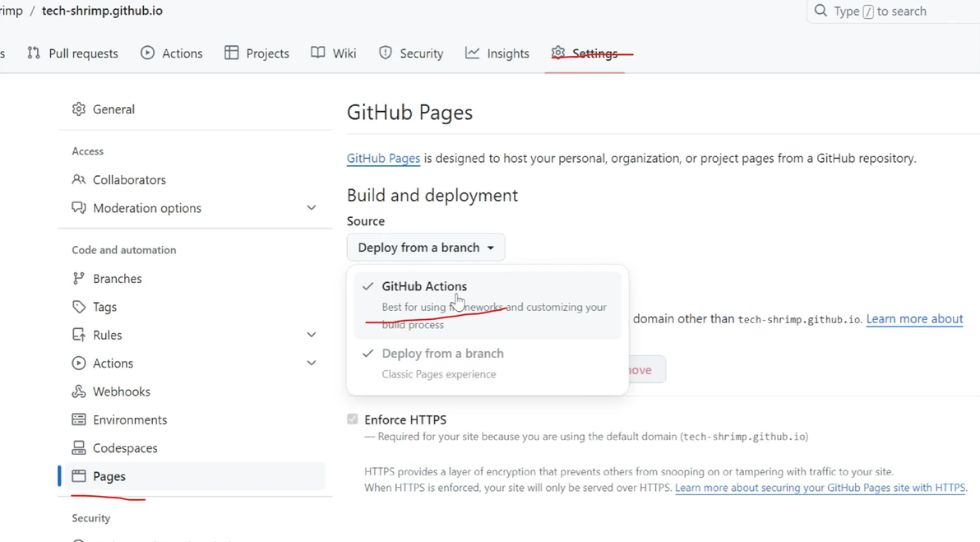Click the Settings gear icon in top nav
The height and width of the screenshot is (542, 980).
[558, 53]
